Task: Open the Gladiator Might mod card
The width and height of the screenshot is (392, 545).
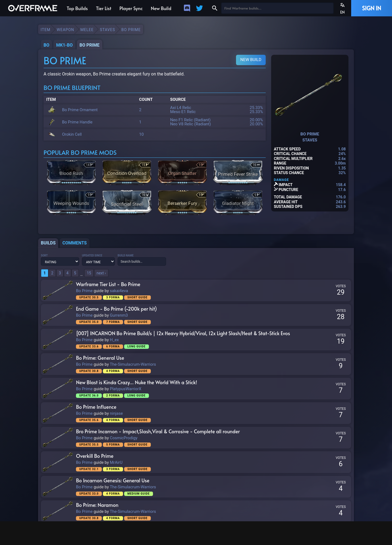Action: [x=238, y=202]
